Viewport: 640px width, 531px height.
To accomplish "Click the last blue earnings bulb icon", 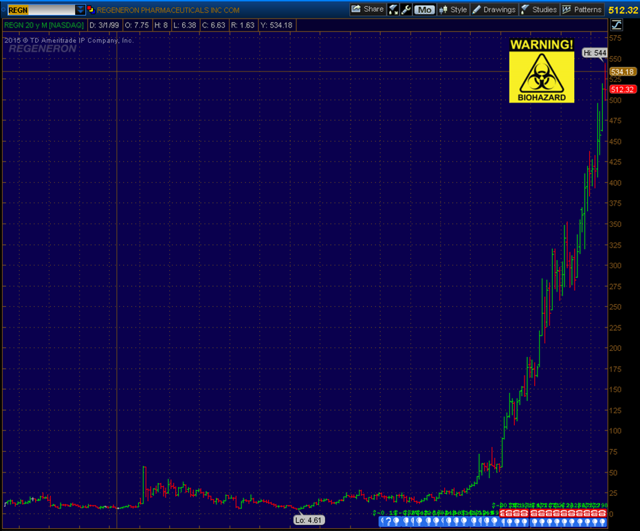I will [x=602, y=522].
